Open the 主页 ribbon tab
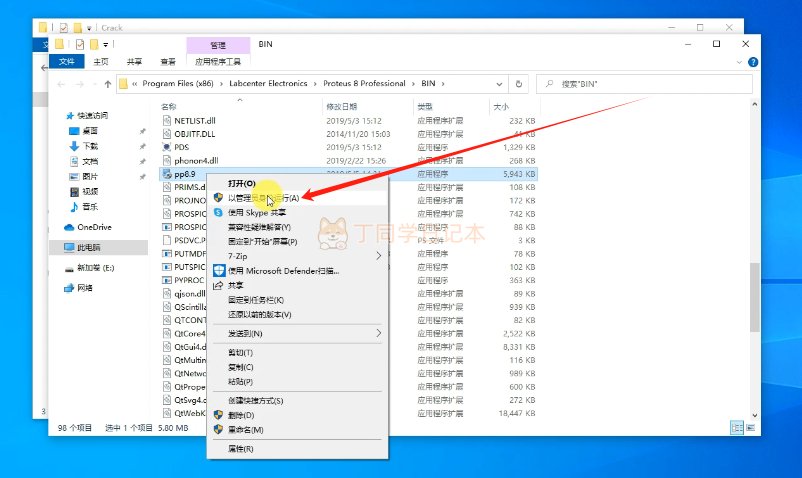Image resolution: width=802 pixels, height=478 pixels. (101, 62)
